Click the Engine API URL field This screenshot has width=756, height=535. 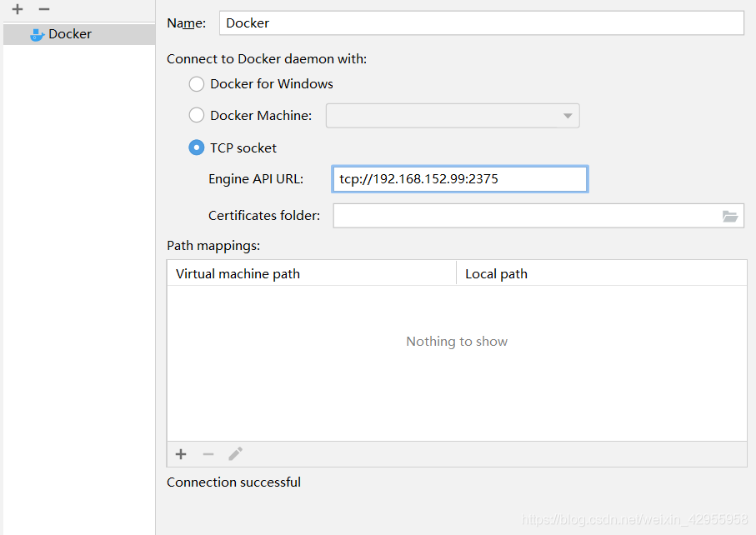pyautogui.click(x=459, y=179)
